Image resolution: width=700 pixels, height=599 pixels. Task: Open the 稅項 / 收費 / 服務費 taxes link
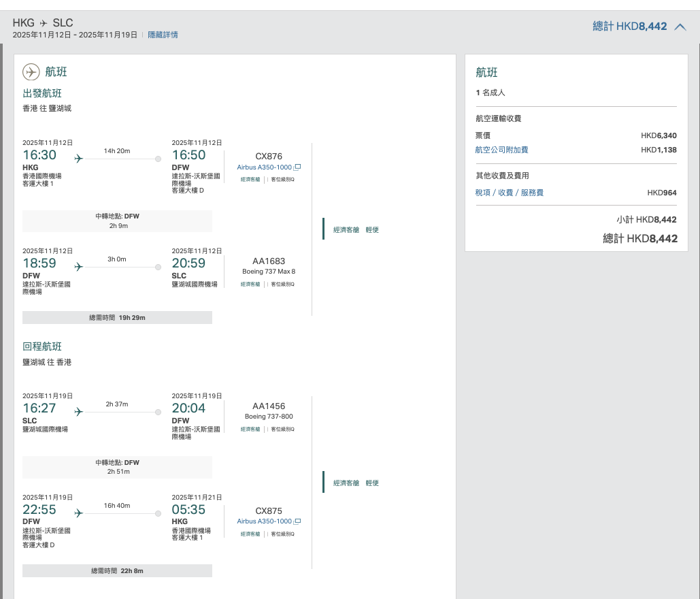(x=510, y=193)
